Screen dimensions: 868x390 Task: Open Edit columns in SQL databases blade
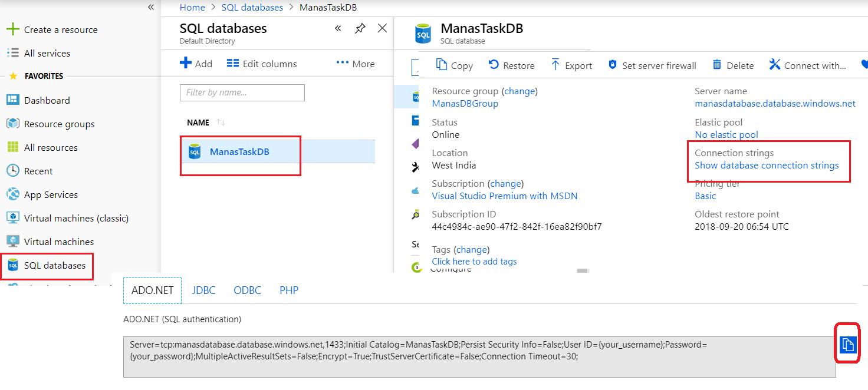coord(262,63)
